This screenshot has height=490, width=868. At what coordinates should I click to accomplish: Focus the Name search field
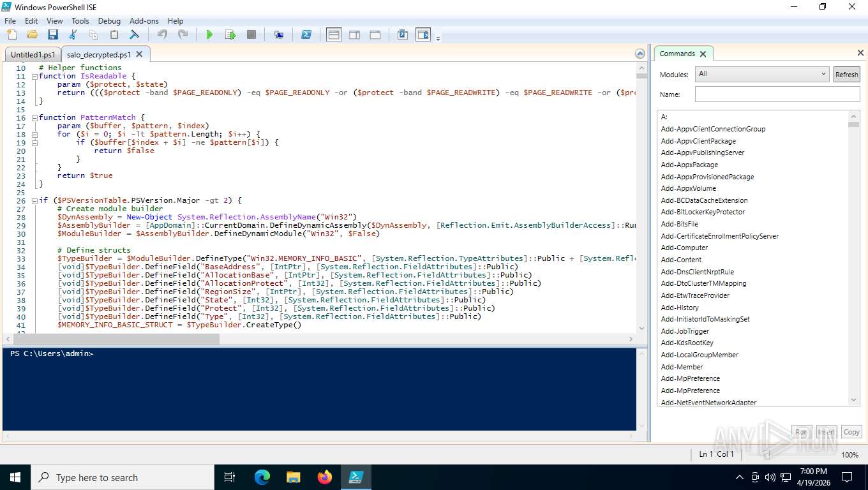tap(777, 94)
